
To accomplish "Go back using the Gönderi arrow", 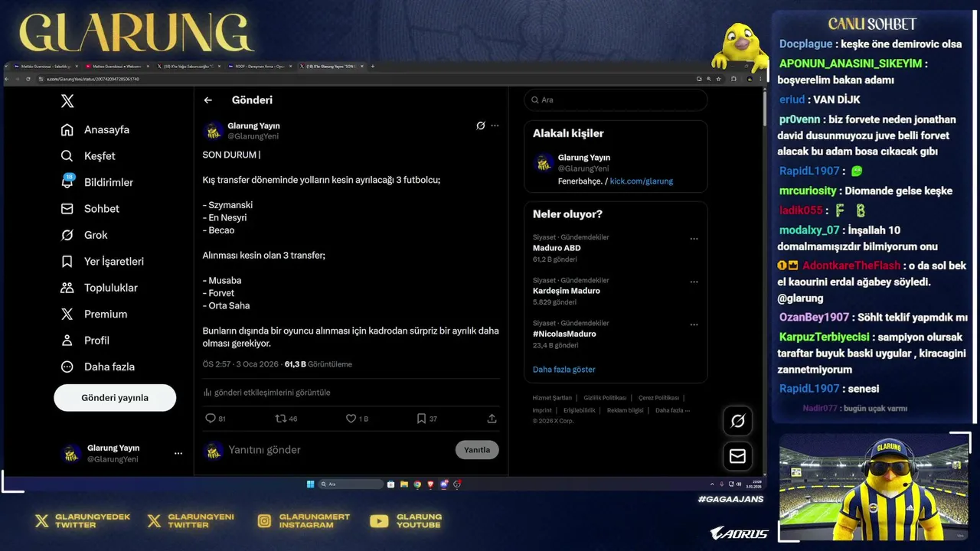I will click(x=207, y=100).
